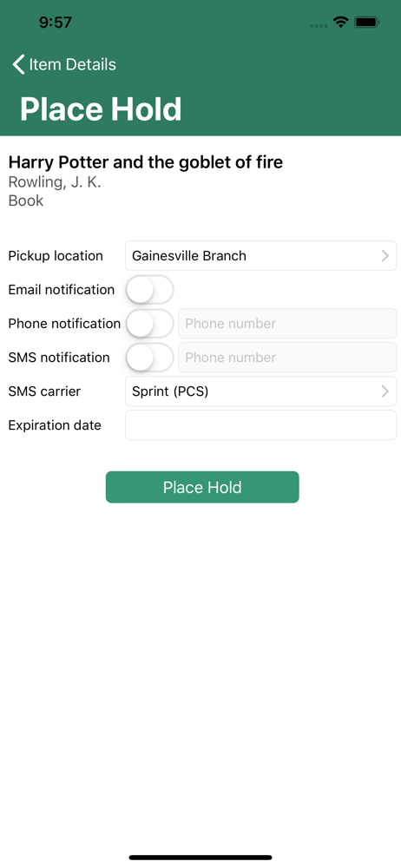Image resolution: width=401 pixels, height=868 pixels.
Task: Select the Expiration date field
Action: click(261, 425)
